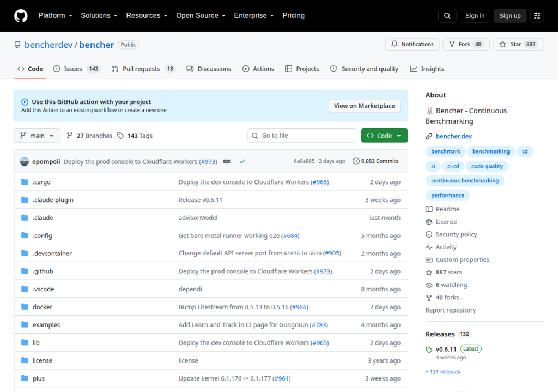Viewport: 558px width, 392px height.
Task: Open the 27 Branches link
Action: click(89, 136)
